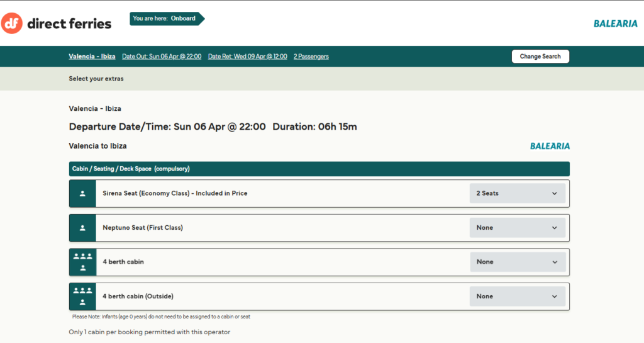Select the Neptuno Seat (First Class) row label
The image size is (644, 343).
click(143, 228)
